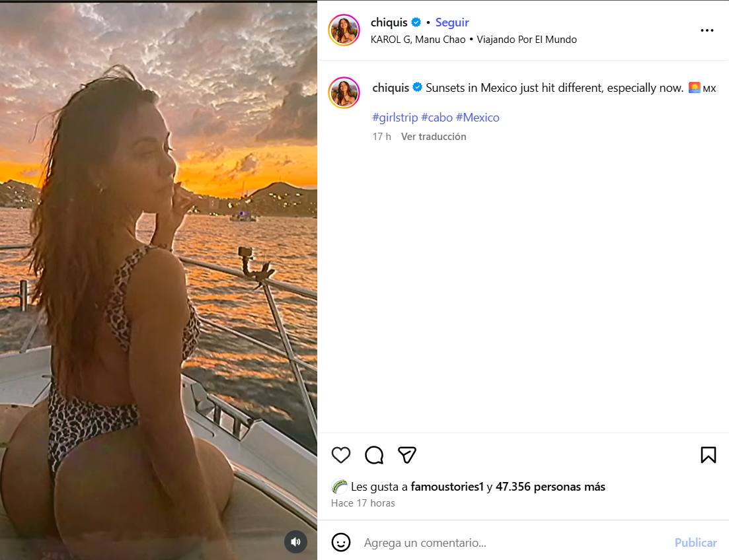Image resolution: width=729 pixels, height=560 pixels.
Task: Click chiquis avatar beside the caption
Action: pyautogui.click(x=344, y=93)
